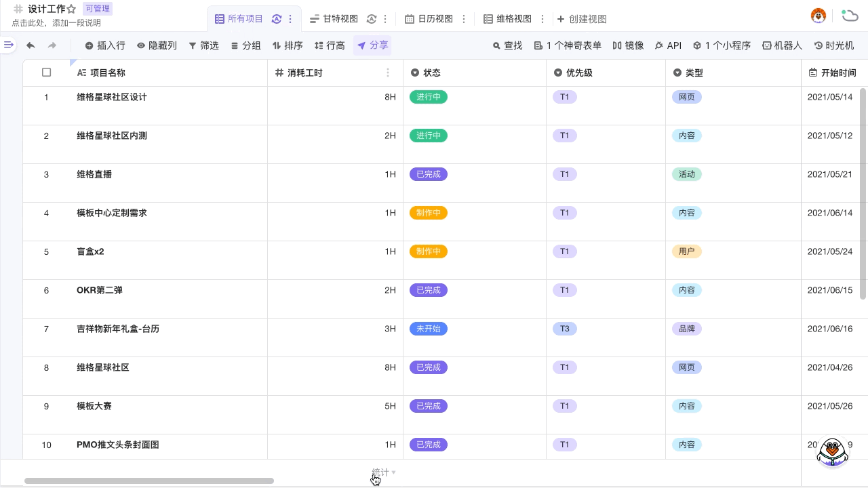Screen dimensions: 868x488
Task: Expand the left sidebar panel
Action: [8, 45]
